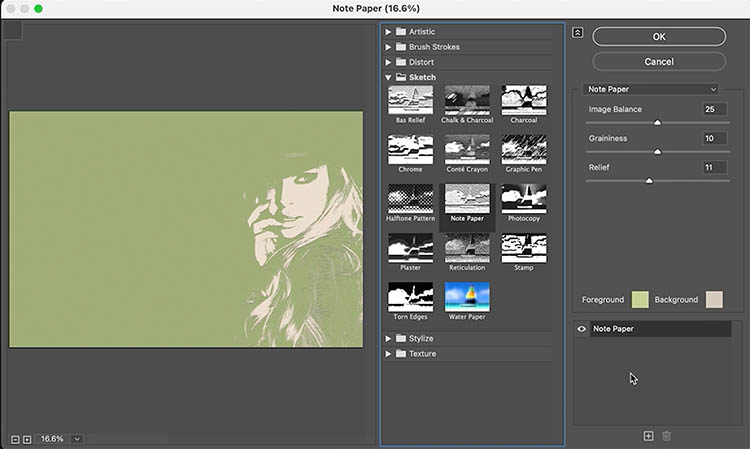
Task: Collapse the filter gallery thumbnails panel
Action: coord(577,33)
